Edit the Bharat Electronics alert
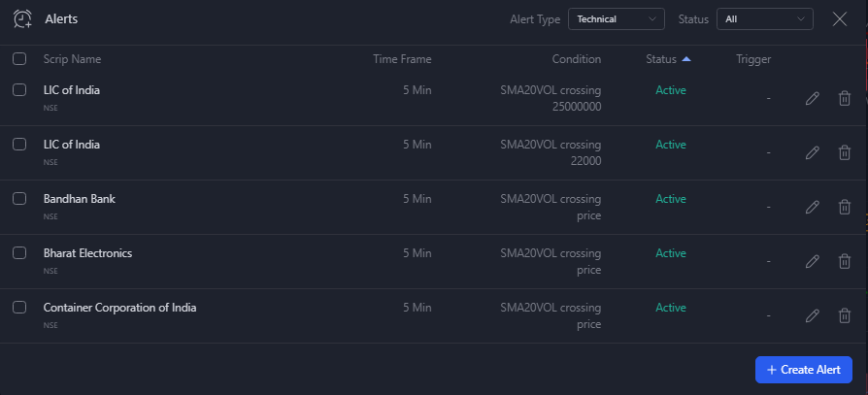Viewport: 868px width, 395px height. tap(812, 261)
